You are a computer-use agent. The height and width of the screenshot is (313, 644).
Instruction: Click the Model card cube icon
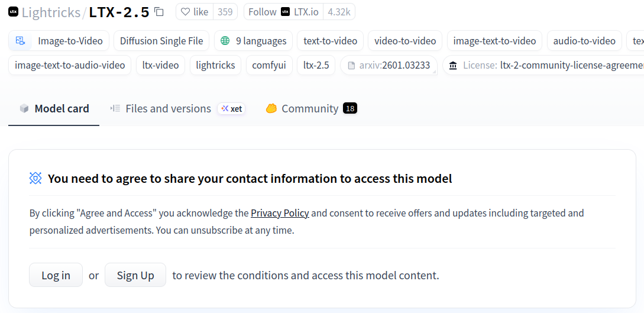(x=24, y=108)
